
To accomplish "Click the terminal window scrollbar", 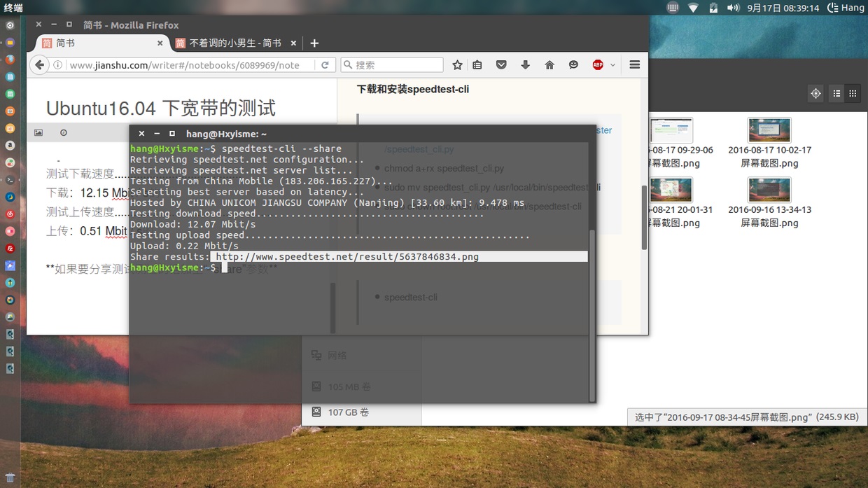I will pyautogui.click(x=592, y=315).
